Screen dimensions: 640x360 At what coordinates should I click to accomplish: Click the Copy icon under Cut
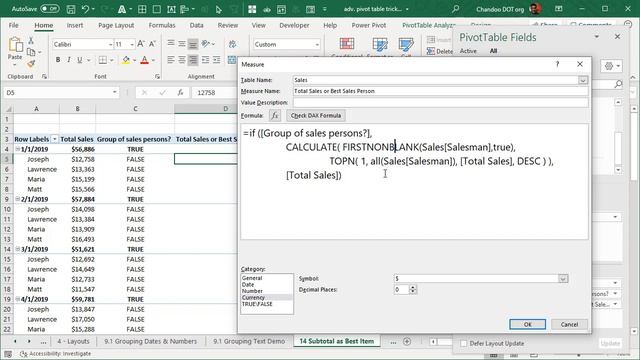[x=31, y=52]
